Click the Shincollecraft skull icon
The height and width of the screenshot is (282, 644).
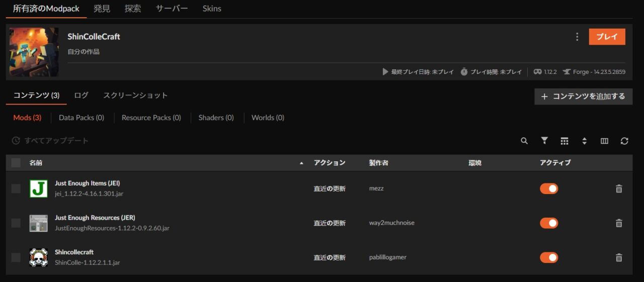tap(39, 257)
